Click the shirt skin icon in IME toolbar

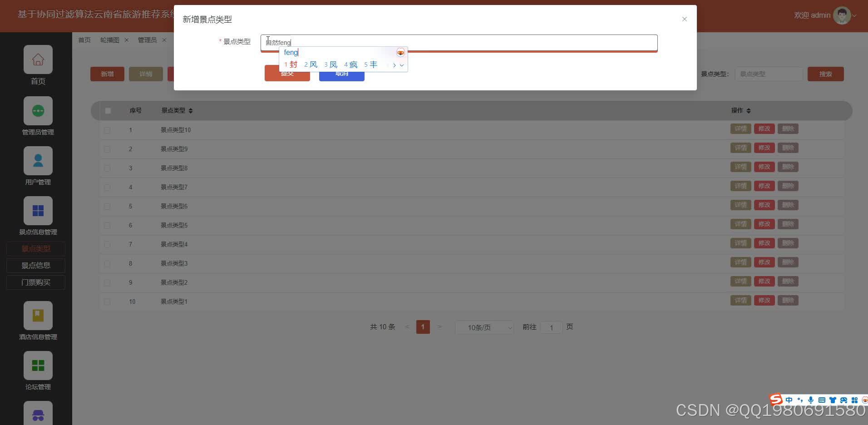click(833, 400)
